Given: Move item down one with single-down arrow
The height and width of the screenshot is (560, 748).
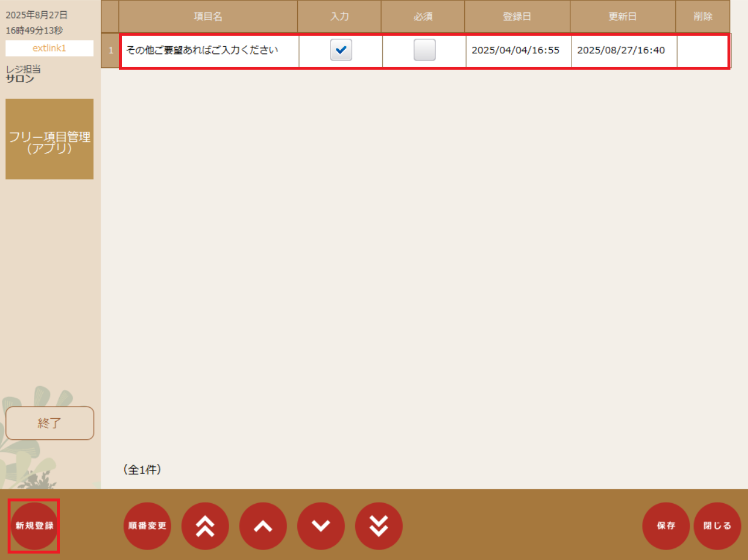Looking at the screenshot, I should tap(321, 525).
